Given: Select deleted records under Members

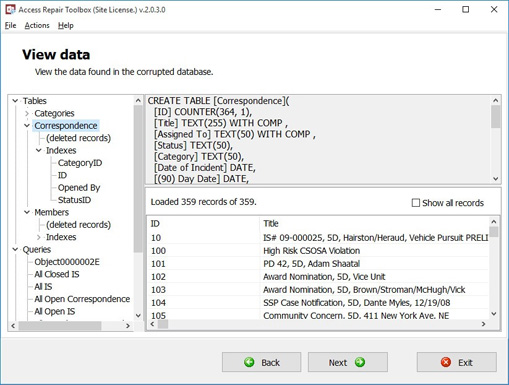Looking at the screenshot, I should click(78, 225).
